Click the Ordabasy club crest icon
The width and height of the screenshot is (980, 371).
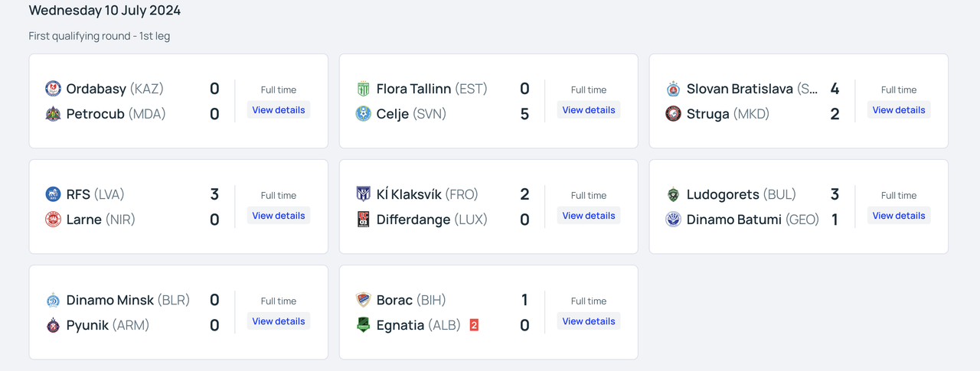[53, 89]
